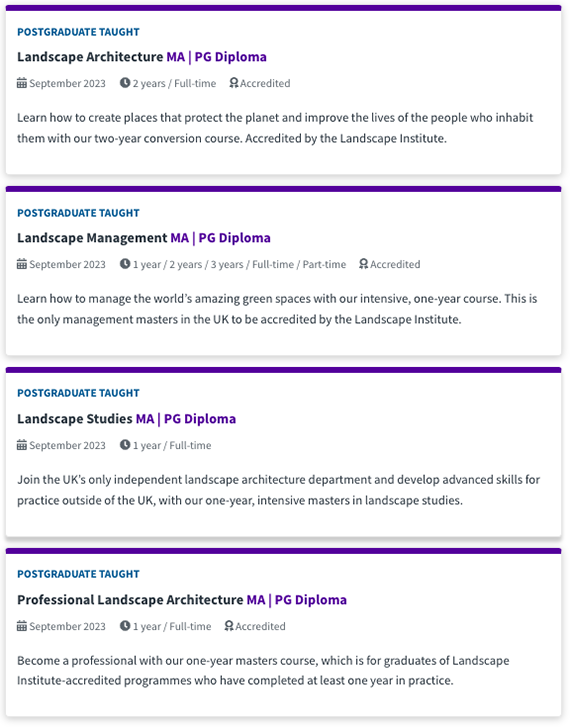Click the Professional Landscape Architecture description paragraph

pyautogui.click(x=263, y=670)
